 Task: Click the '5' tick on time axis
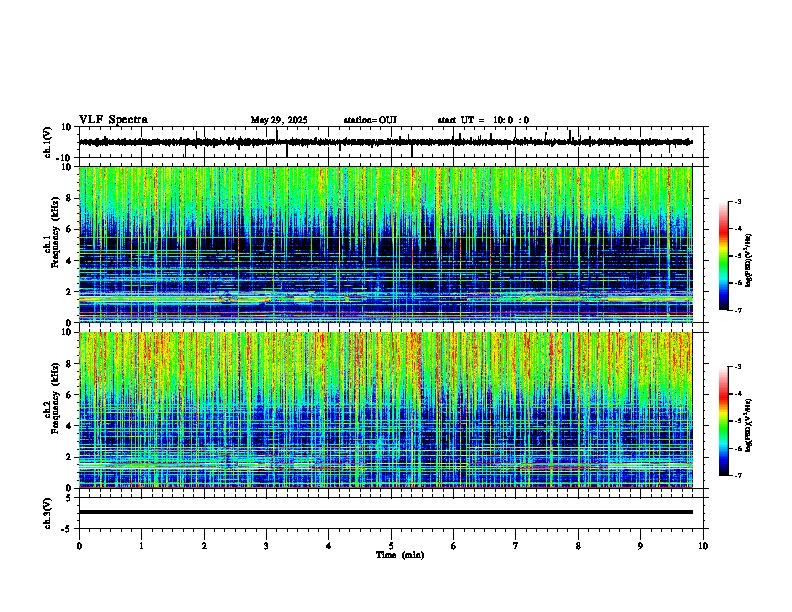[391, 546]
